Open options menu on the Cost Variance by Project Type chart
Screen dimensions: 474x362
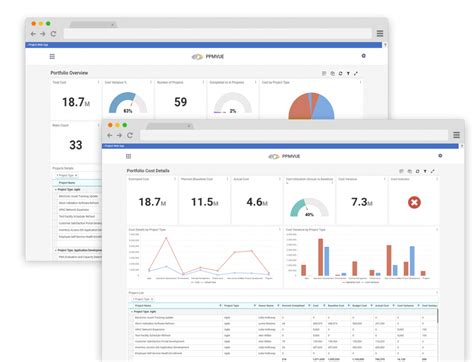[437, 230]
